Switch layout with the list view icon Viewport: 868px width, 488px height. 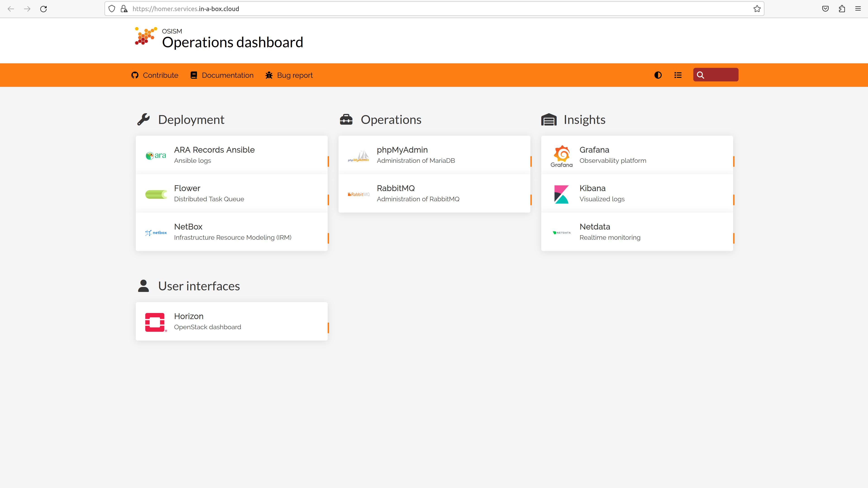pyautogui.click(x=678, y=75)
